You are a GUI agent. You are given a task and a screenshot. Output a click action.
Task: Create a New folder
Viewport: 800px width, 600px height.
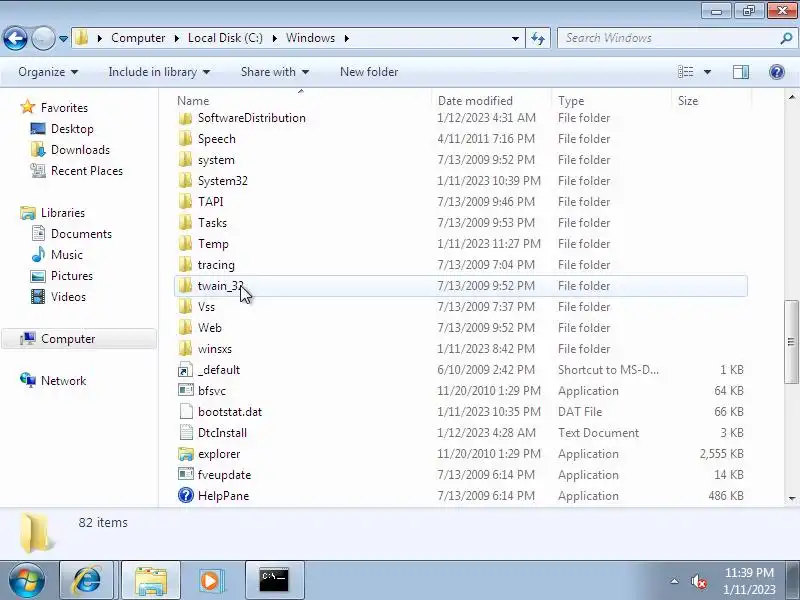click(369, 72)
